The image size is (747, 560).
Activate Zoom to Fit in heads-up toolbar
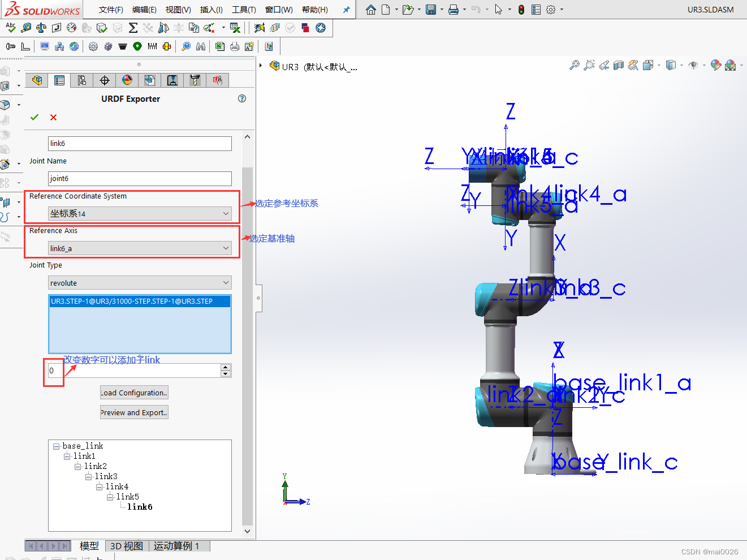[574, 66]
